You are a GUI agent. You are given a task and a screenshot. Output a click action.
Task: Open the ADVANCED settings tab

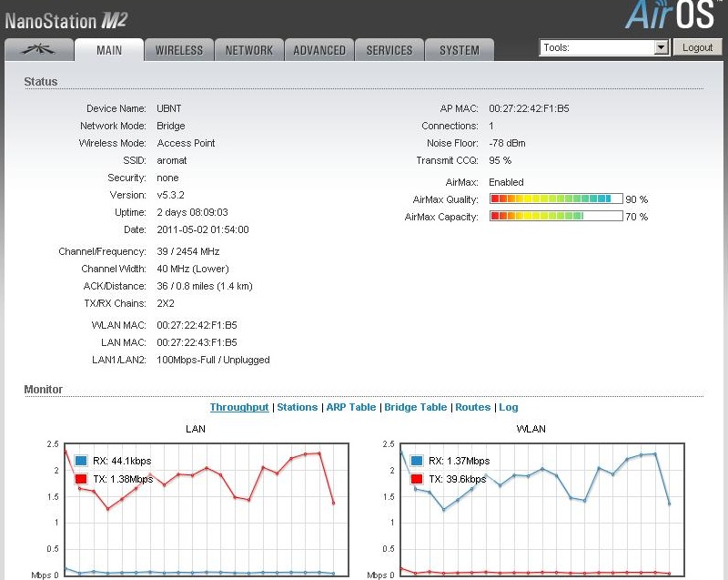pos(319,50)
